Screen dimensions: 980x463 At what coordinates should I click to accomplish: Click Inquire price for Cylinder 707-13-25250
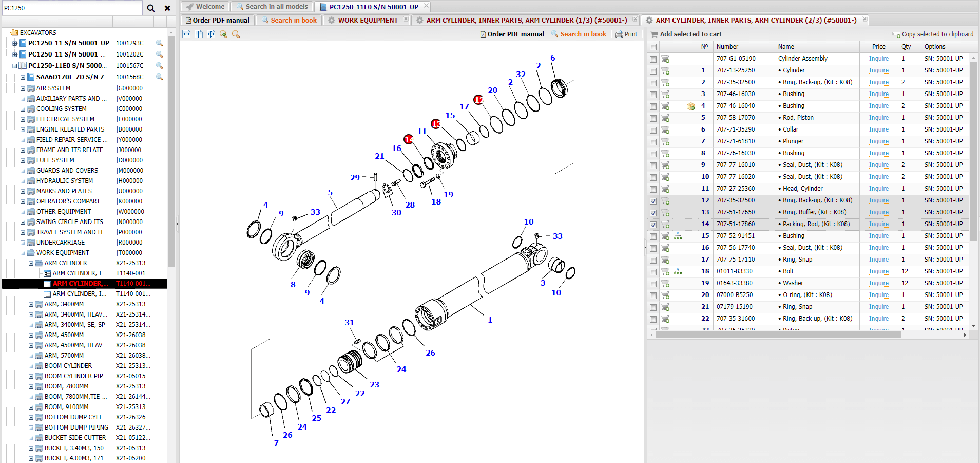878,70
